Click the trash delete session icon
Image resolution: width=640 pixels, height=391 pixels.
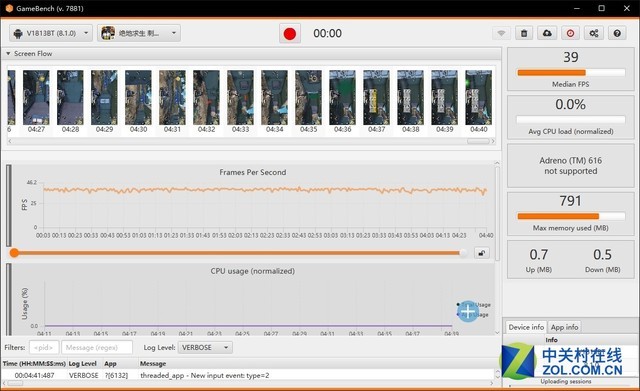524,33
